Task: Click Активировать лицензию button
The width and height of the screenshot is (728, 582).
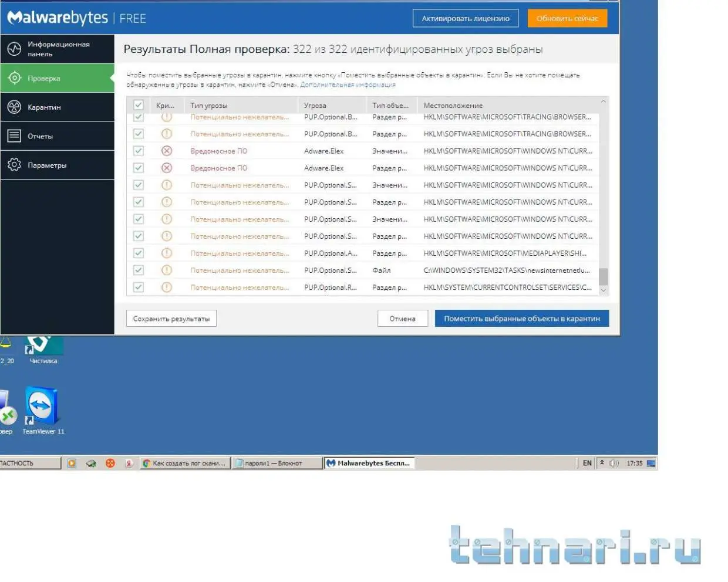Action: (x=466, y=18)
